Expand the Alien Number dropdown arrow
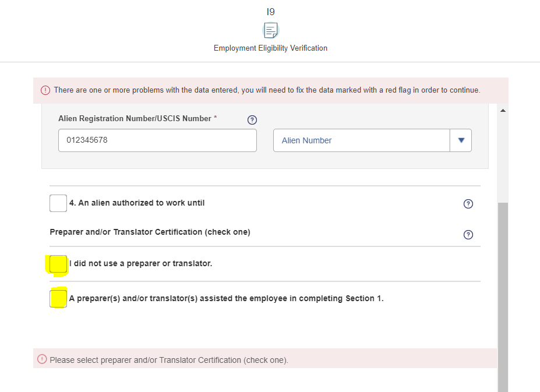The width and height of the screenshot is (540, 392). coord(461,140)
